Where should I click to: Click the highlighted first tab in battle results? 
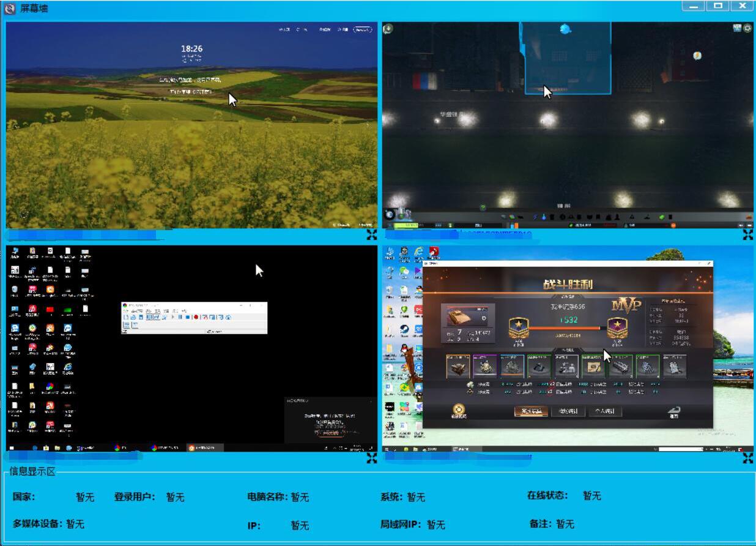(x=530, y=411)
